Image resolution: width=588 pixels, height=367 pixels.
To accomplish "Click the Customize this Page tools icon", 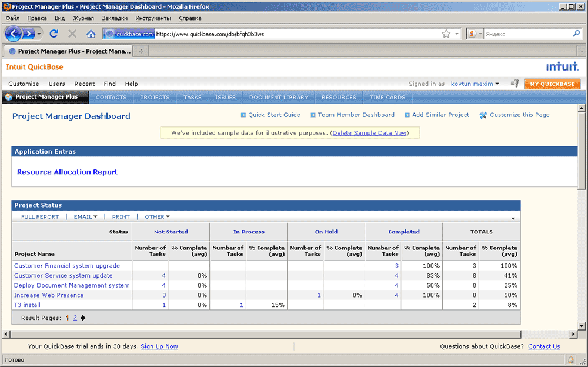I will pos(483,115).
